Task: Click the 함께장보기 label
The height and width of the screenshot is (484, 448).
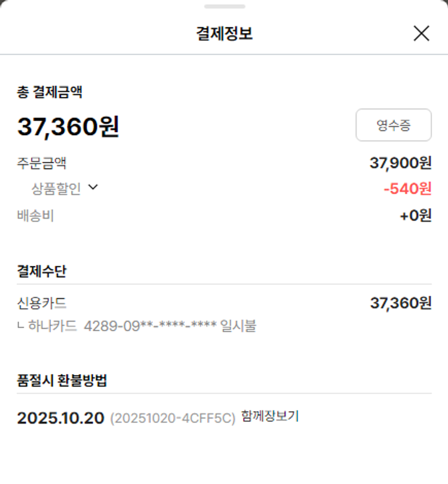Action: [270, 416]
